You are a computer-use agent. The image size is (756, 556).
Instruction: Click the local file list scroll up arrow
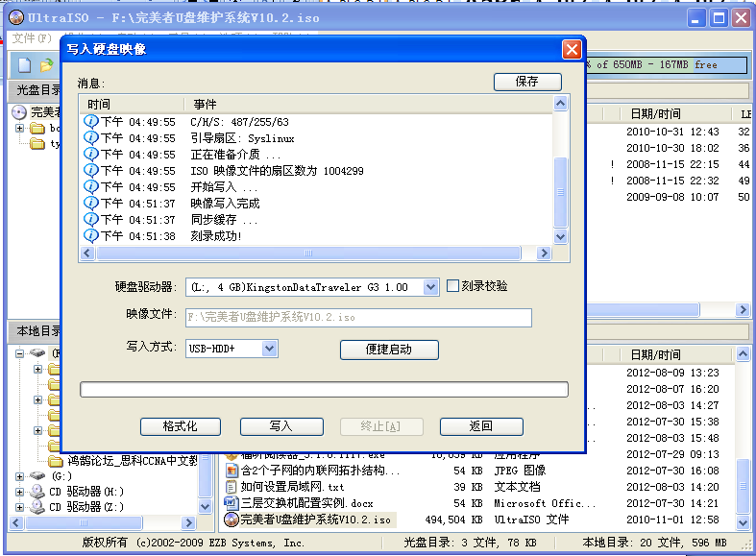point(743,354)
